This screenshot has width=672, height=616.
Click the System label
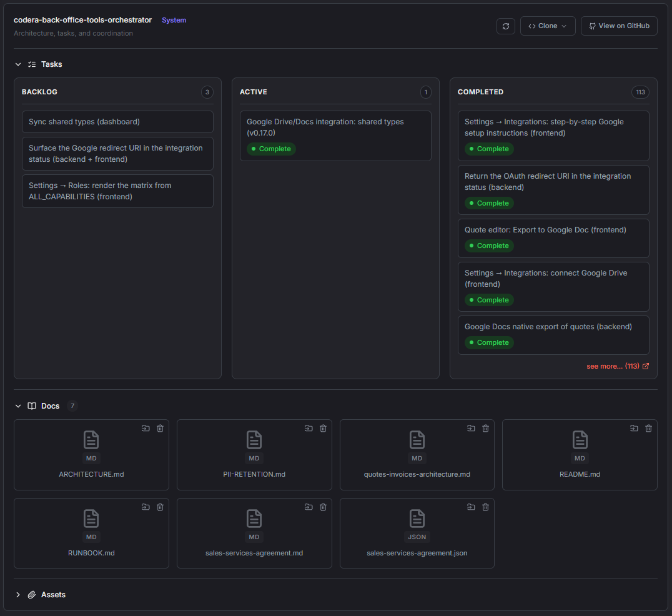click(174, 20)
